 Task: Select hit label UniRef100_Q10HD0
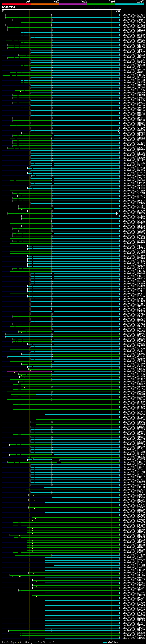134,70
